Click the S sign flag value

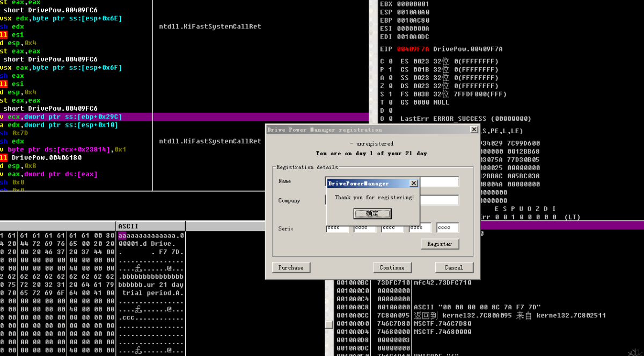(x=390, y=94)
